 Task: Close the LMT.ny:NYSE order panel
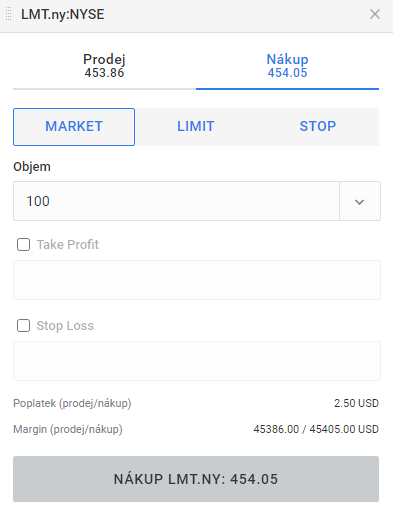coord(375,14)
